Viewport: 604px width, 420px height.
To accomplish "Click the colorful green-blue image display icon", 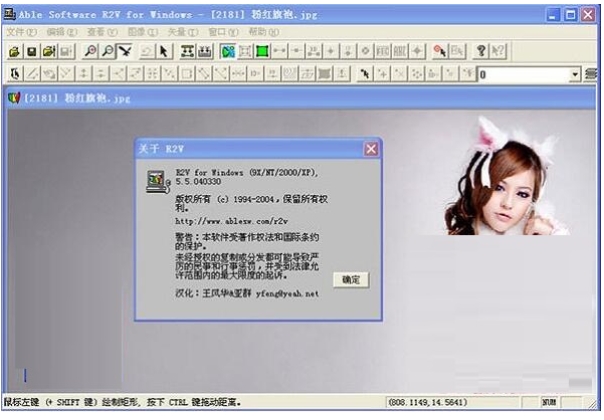I will pos(228,51).
